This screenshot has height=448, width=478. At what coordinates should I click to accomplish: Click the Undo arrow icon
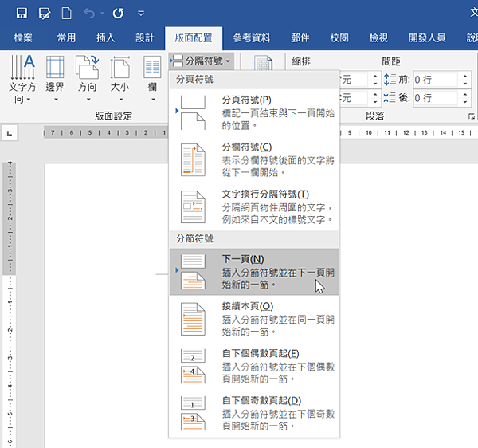[90, 13]
